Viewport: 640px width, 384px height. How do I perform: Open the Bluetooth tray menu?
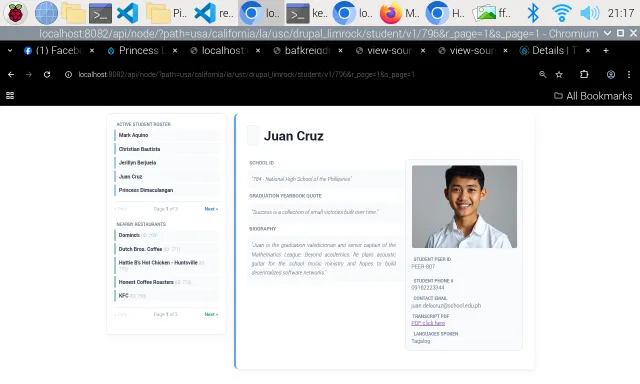click(x=533, y=13)
